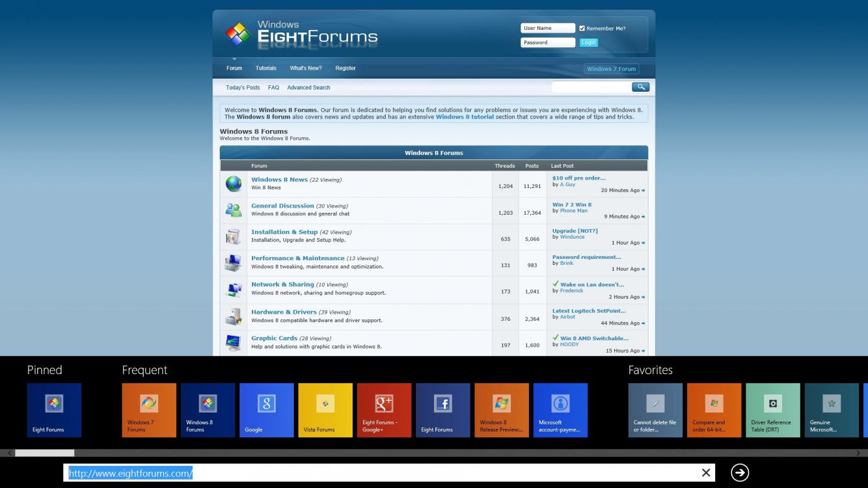This screenshot has width=868, height=488.
Task: Open the 'Latest Logitech SetPoint...' last post
Action: [x=589, y=311]
